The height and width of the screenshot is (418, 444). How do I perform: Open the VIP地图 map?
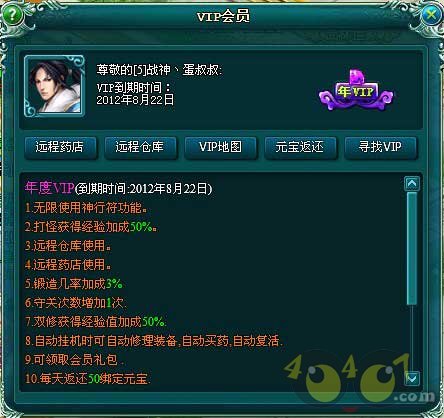(x=220, y=147)
